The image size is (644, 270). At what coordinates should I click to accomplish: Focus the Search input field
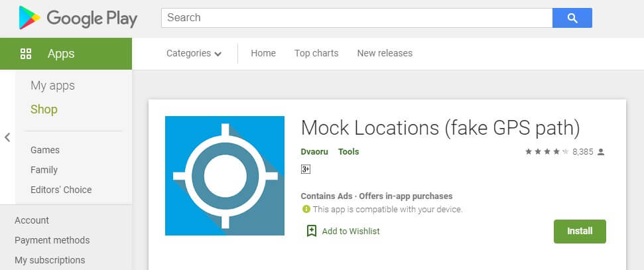tap(357, 18)
